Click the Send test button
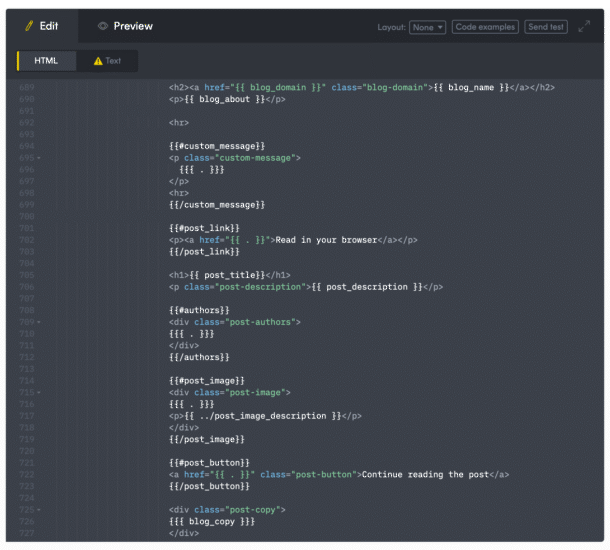This screenshot has height=550, width=610. (x=545, y=27)
